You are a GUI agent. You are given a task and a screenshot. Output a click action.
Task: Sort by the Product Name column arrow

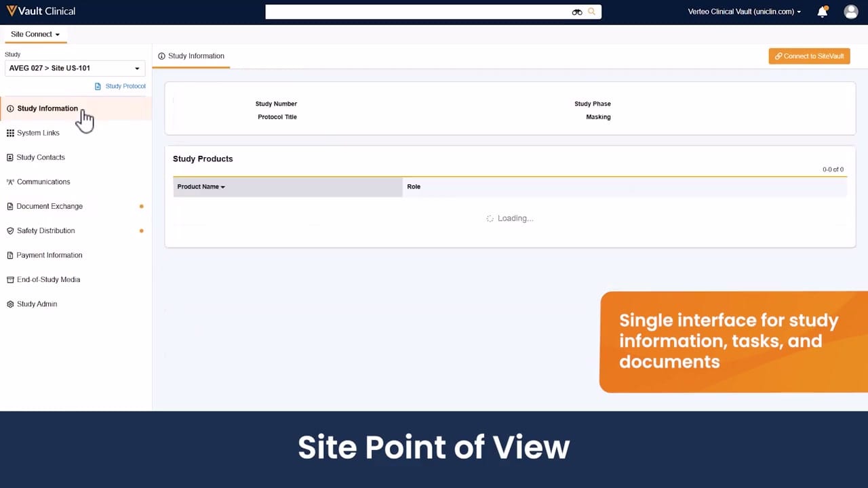click(222, 187)
